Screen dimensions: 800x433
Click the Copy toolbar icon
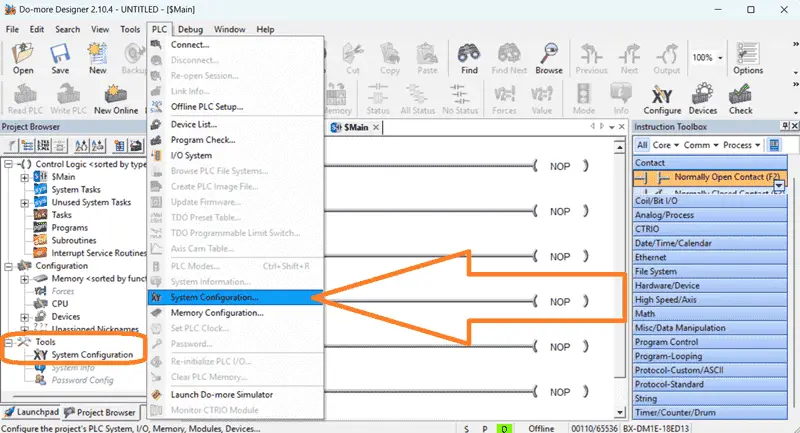(390, 59)
